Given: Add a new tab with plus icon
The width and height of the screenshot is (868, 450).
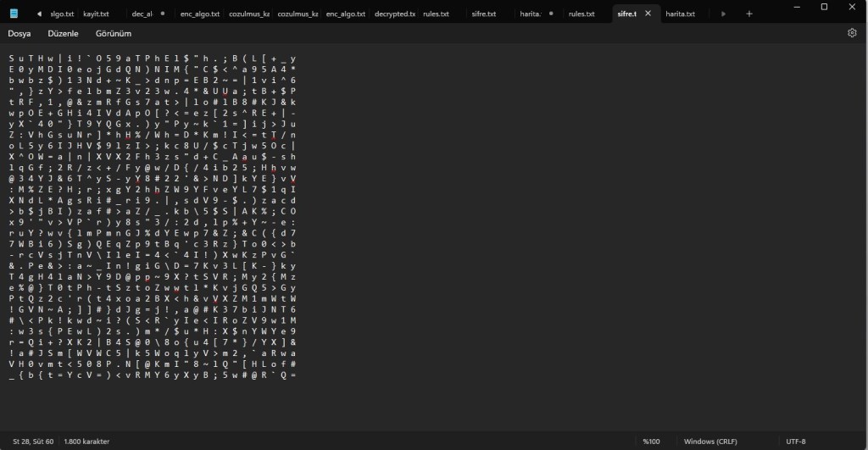Looking at the screenshot, I should pyautogui.click(x=748, y=14).
